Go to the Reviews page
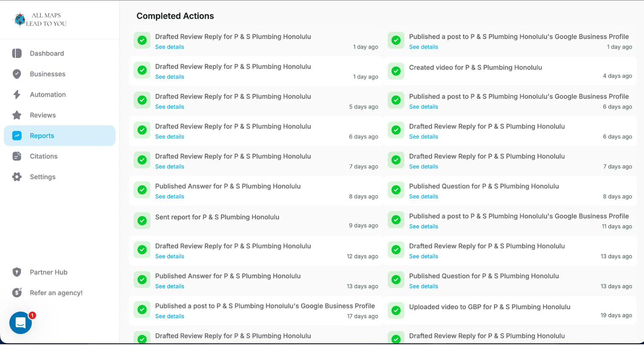The width and height of the screenshot is (644, 346). [x=43, y=115]
